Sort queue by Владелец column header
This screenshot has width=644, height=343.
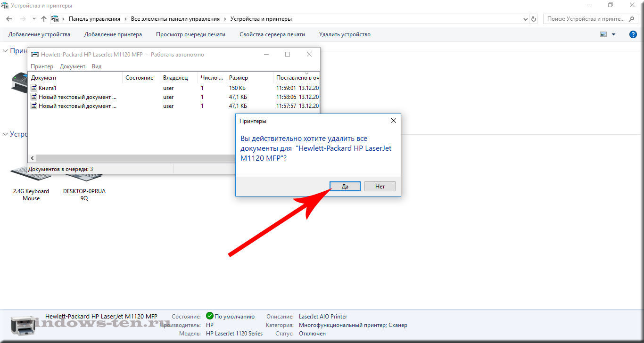[179, 78]
